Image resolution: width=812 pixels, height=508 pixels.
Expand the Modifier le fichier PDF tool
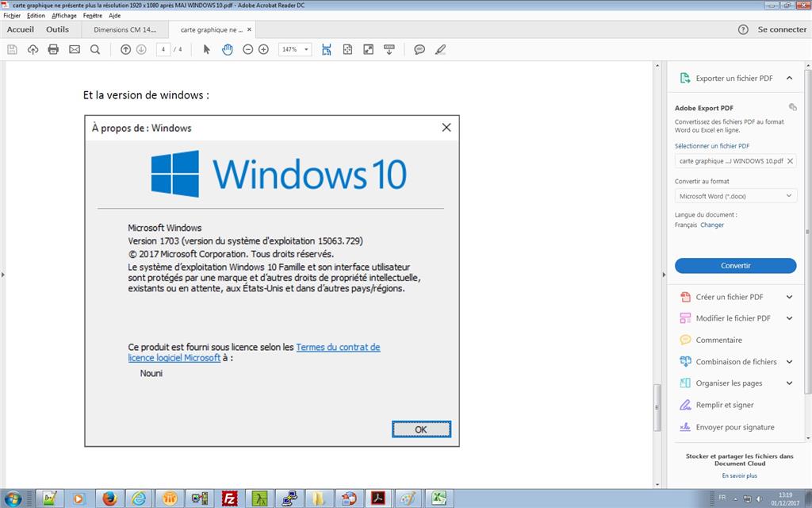(x=789, y=318)
